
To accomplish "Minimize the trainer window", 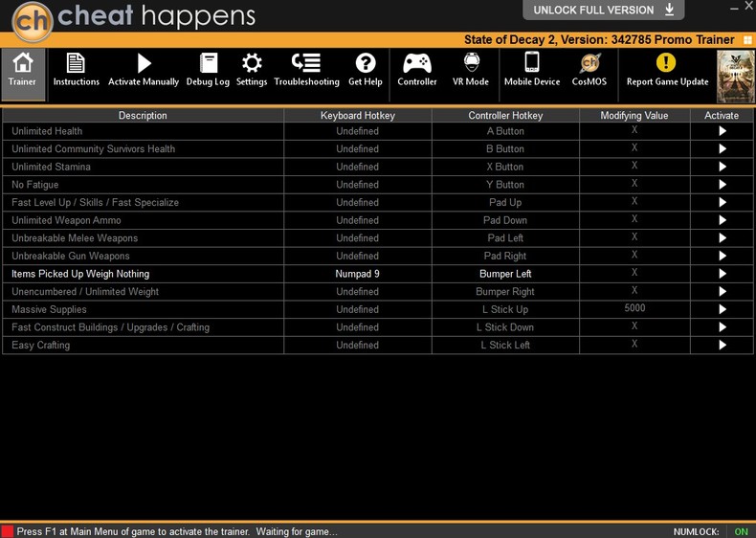I will (x=734, y=9).
